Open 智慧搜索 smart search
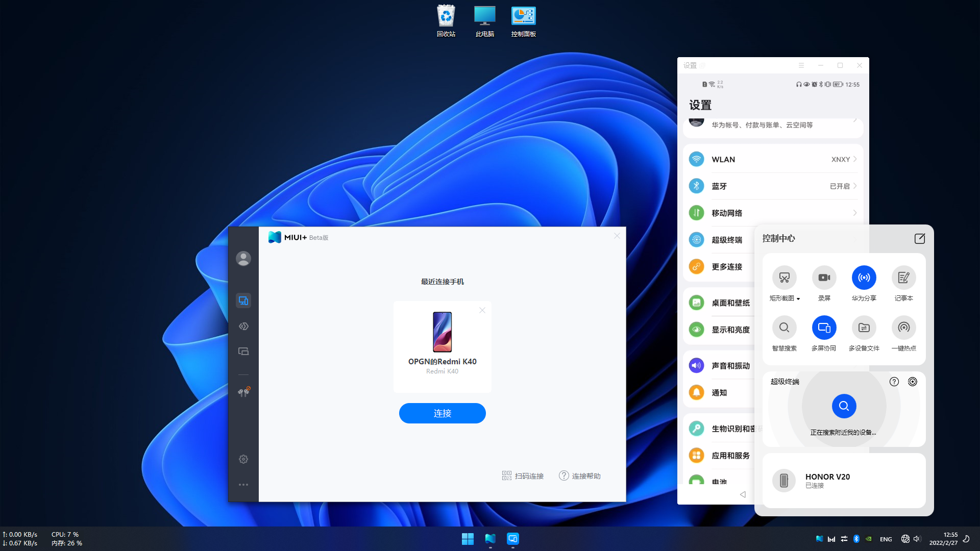Image resolution: width=980 pixels, height=551 pixels. pyautogui.click(x=785, y=328)
